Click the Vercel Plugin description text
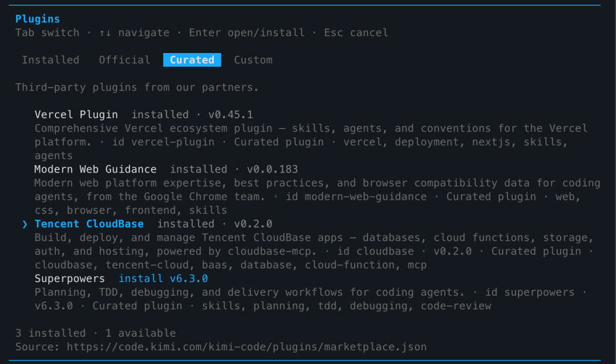 pos(311,142)
